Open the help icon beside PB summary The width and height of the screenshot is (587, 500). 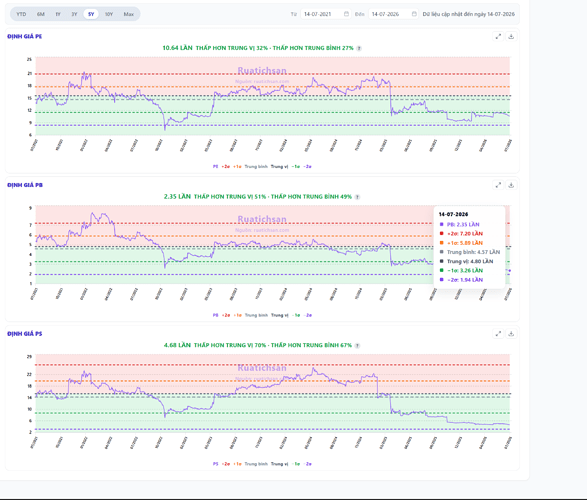tap(358, 197)
